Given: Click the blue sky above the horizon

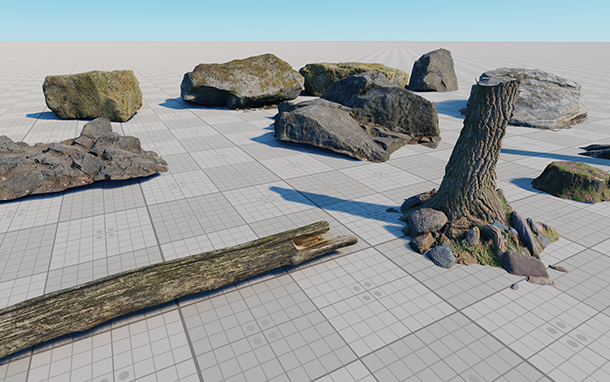Looking at the screenshot, I should [x=305, y=20].
